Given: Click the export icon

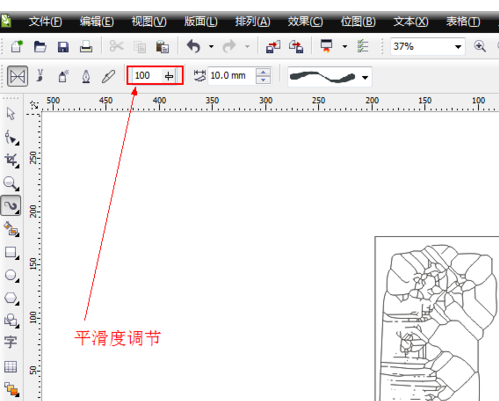Looking at the screenshot, I should [296, 46].
